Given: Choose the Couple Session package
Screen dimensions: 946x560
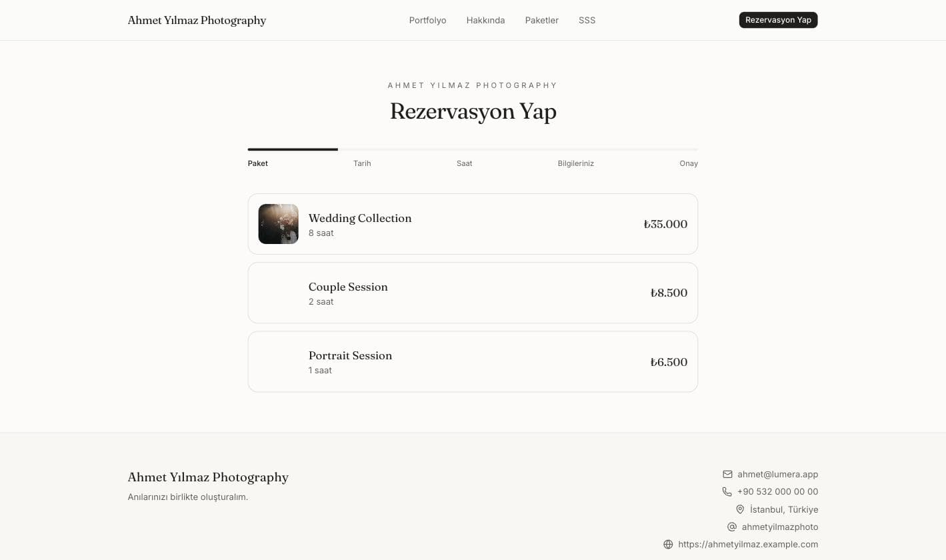Looking at the screenshot, I should click(x=473, y=293).
